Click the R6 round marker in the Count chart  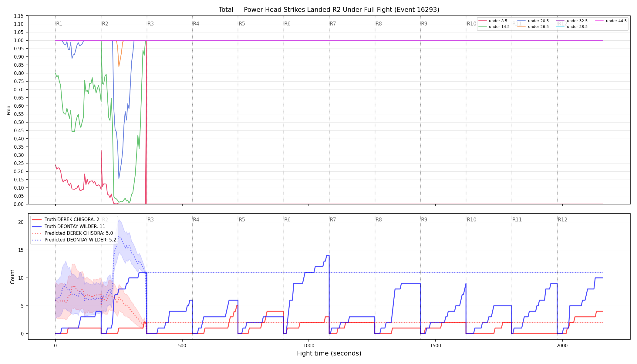click(287, 220)
